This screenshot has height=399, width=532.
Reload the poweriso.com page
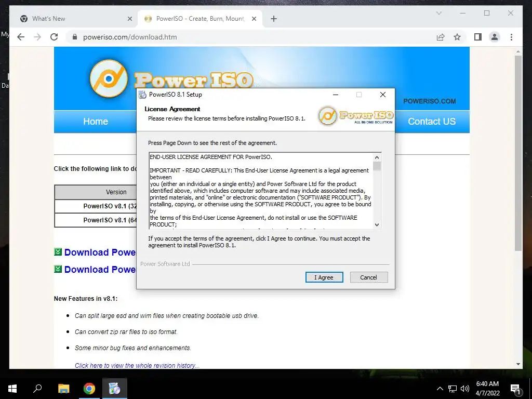coord(54,37)
